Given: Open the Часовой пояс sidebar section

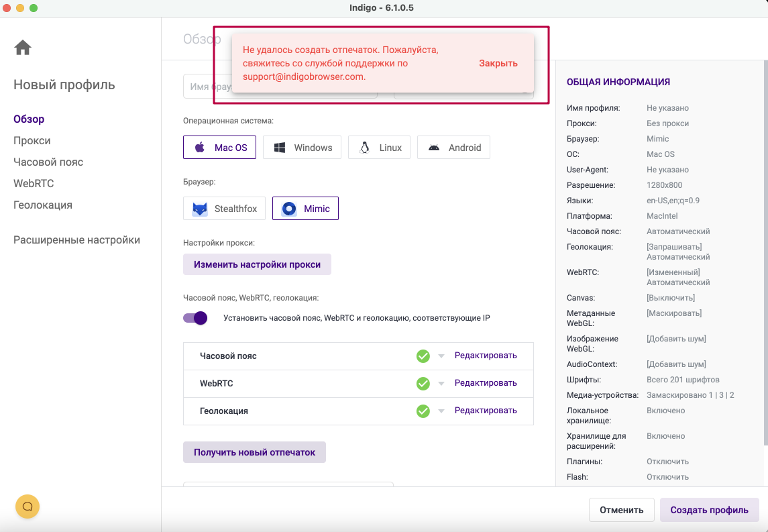Looking at the screenshot, I should coord(48,162).
